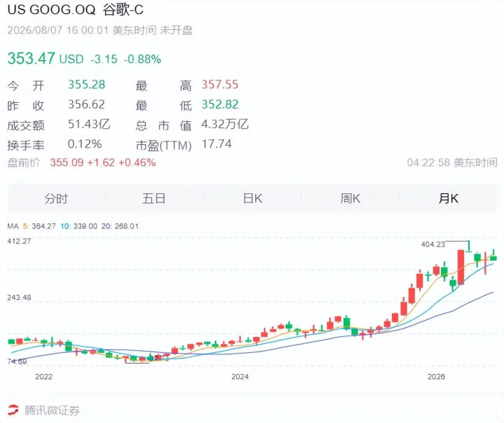
Task: Click the P/E TTM value 17.74
Action: coord(217,144)
